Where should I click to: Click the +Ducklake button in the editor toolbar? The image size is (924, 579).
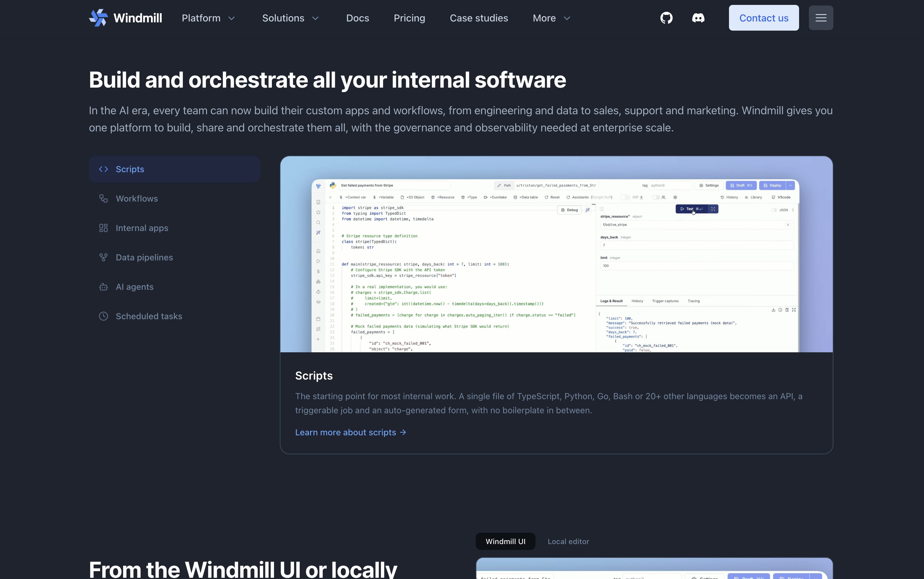(495, 198)
